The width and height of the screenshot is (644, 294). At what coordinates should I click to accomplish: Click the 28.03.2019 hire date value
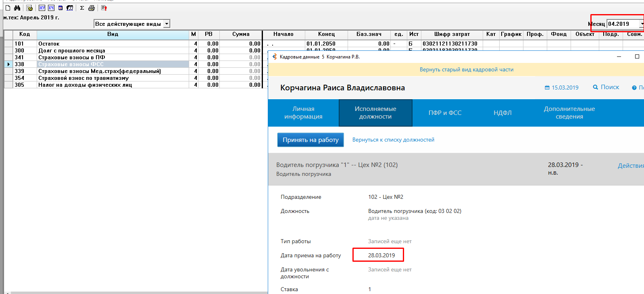381,255
